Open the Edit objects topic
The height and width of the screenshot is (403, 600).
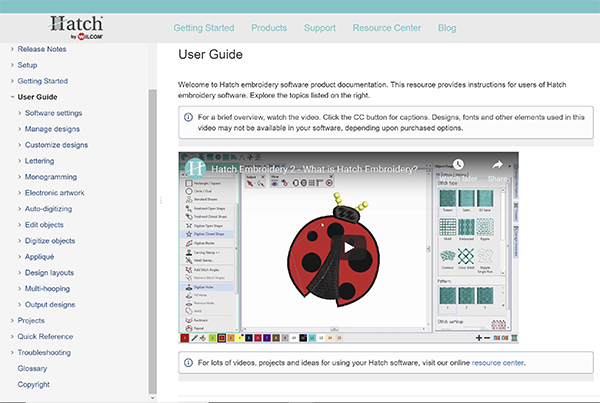point(44,225)
